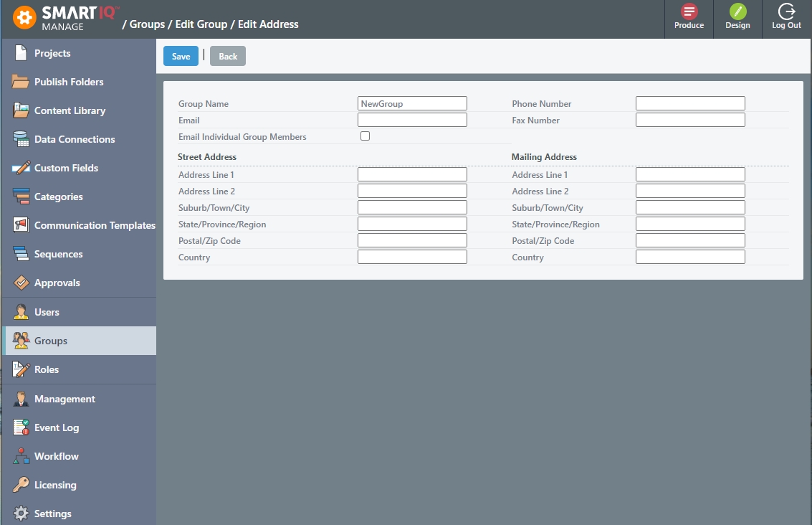812x525 pixels.
Task: Click the Event Log icon
Action: [21, 427]
